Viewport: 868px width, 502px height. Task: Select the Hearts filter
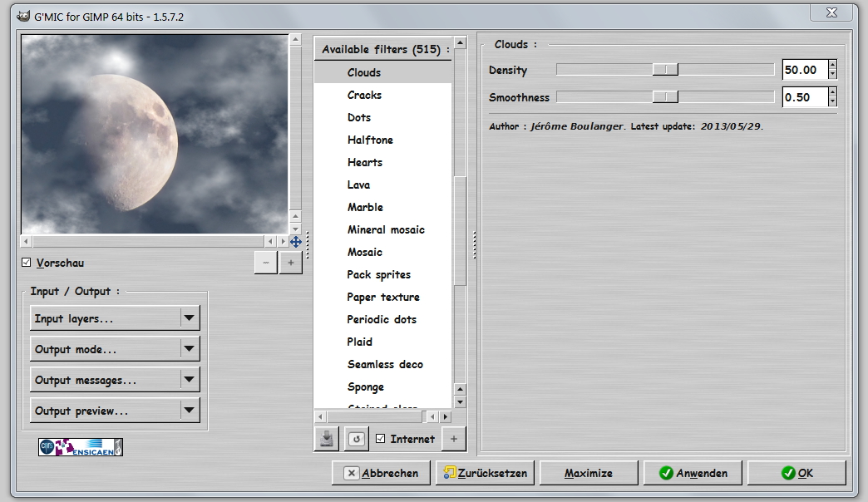pos(383,162)
